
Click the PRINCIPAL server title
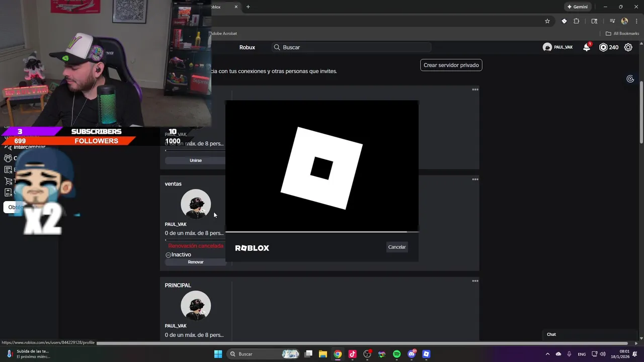pyautogui.click(x=178, y=286)
